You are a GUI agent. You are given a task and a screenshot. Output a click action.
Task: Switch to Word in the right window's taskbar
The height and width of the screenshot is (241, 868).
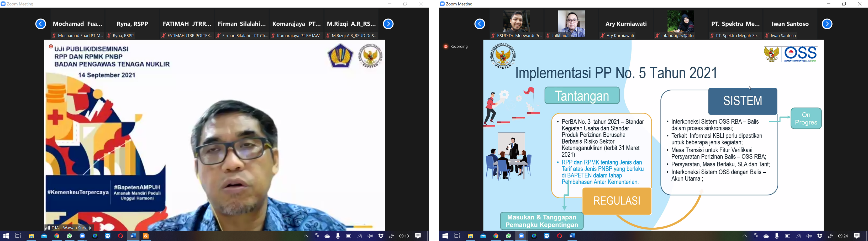(572, 236)
